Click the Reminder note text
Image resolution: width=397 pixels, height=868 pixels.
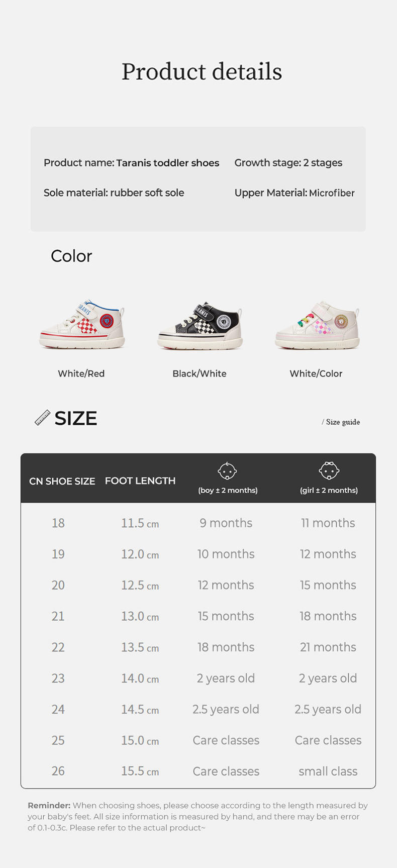pos(197,816)
